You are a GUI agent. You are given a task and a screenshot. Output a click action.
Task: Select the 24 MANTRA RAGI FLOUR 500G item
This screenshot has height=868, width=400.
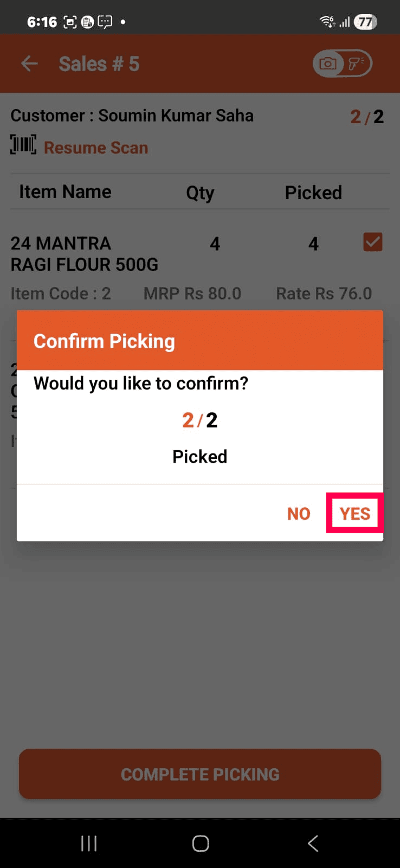pyautogui.click(x=85, y=253)
